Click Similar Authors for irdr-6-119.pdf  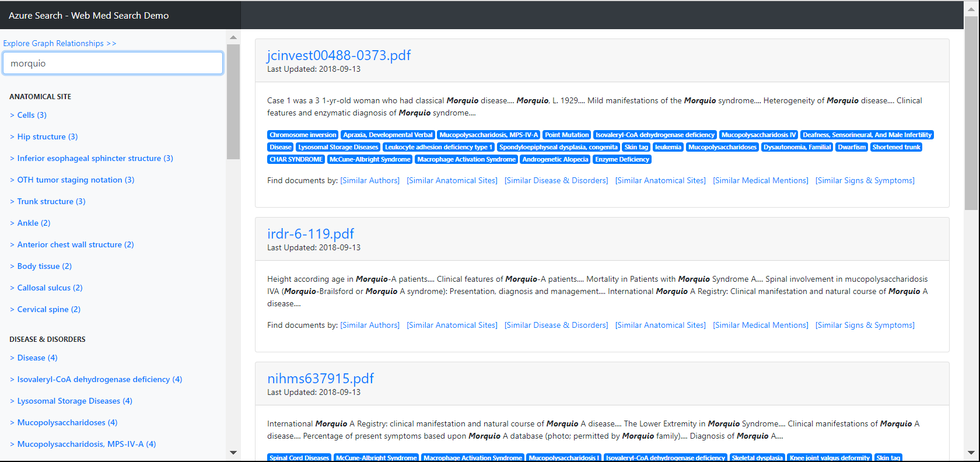[x=370, y=325]
